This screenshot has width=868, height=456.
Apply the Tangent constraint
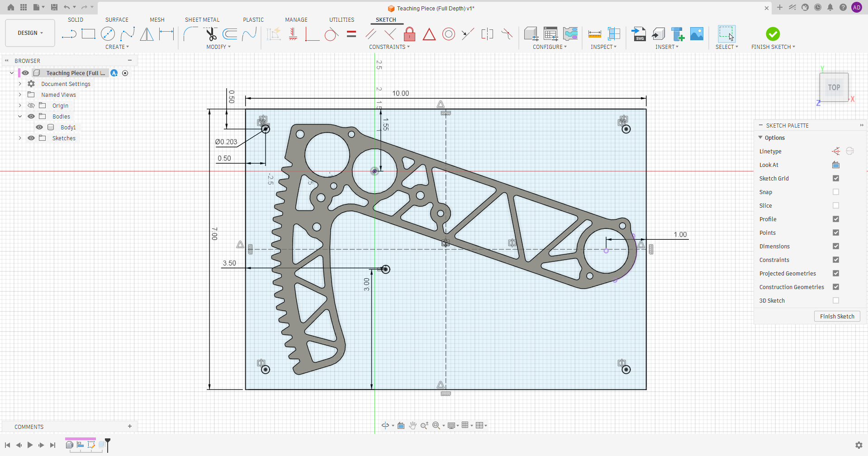point(332,34)
